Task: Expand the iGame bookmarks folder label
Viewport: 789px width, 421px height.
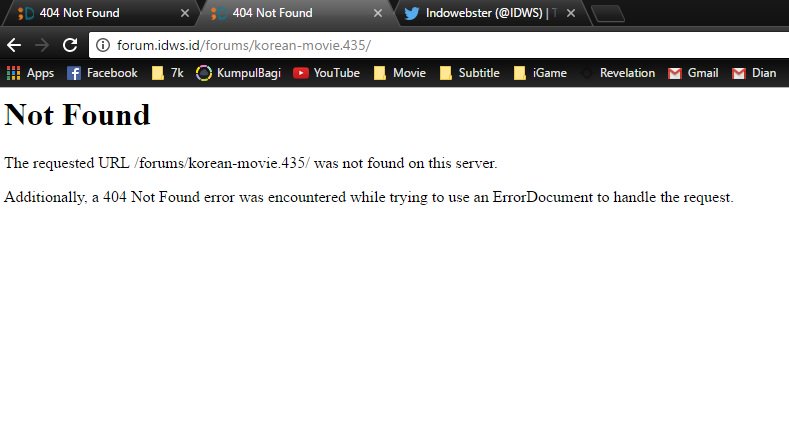Action: click(549, 73)
